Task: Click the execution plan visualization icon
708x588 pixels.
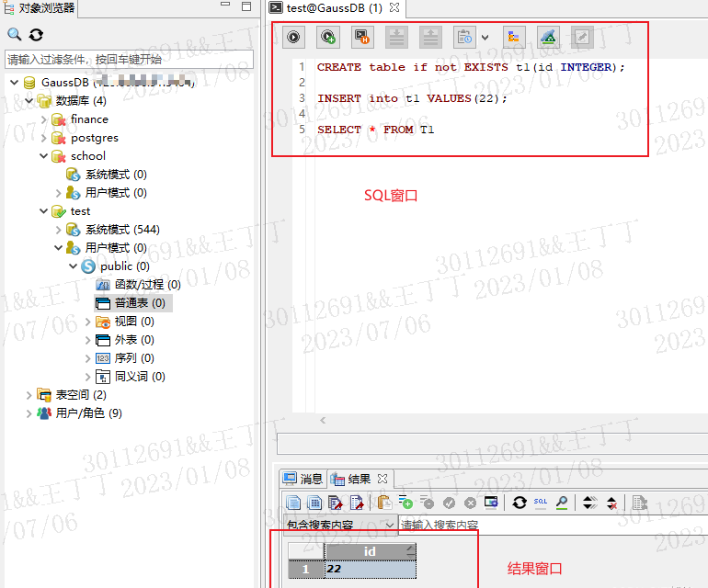Action: [x=548, y=37]
